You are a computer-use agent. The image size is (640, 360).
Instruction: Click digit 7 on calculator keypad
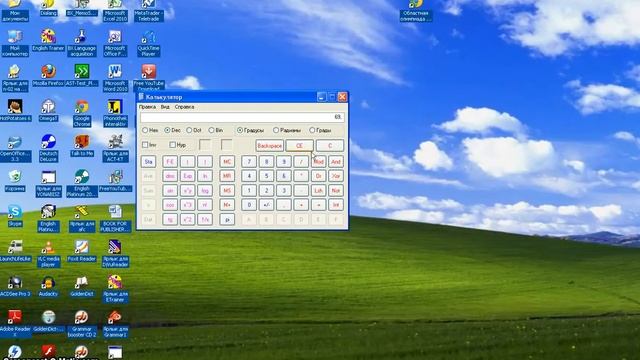249,162
